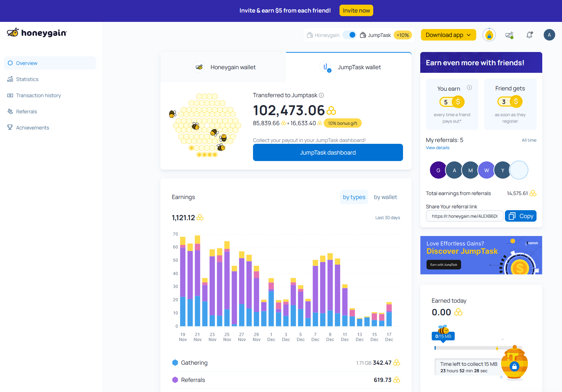Click the Overview hexagon sidebar icon
Viewport: 562px width, 392px height.
pos(10,63)
